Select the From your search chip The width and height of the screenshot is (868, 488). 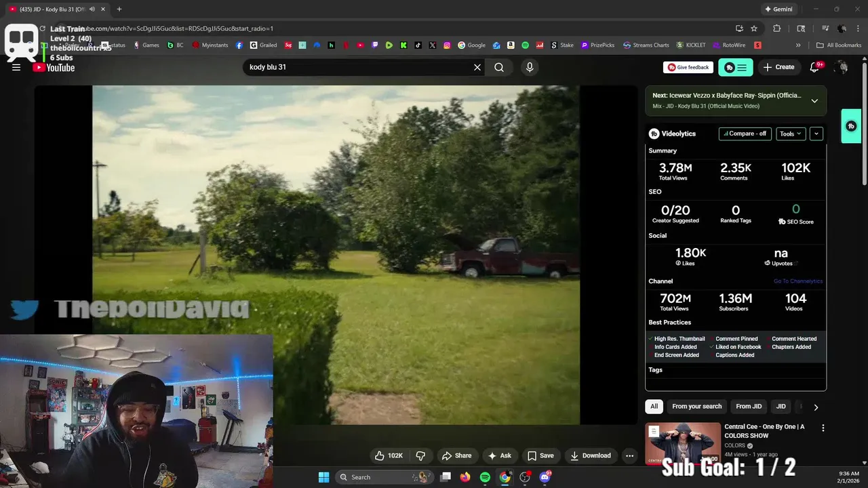click(x=696, y=407)
